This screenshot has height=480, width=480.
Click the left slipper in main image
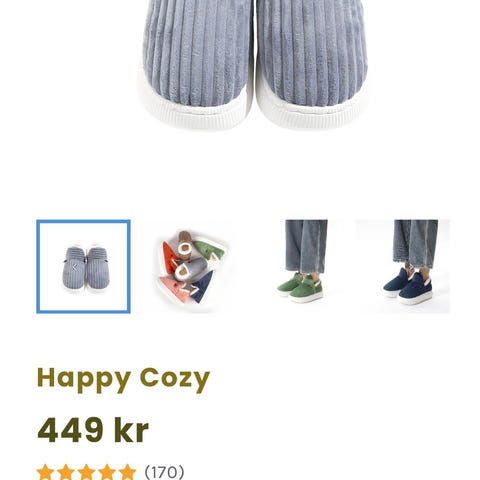tap(196, 63)
